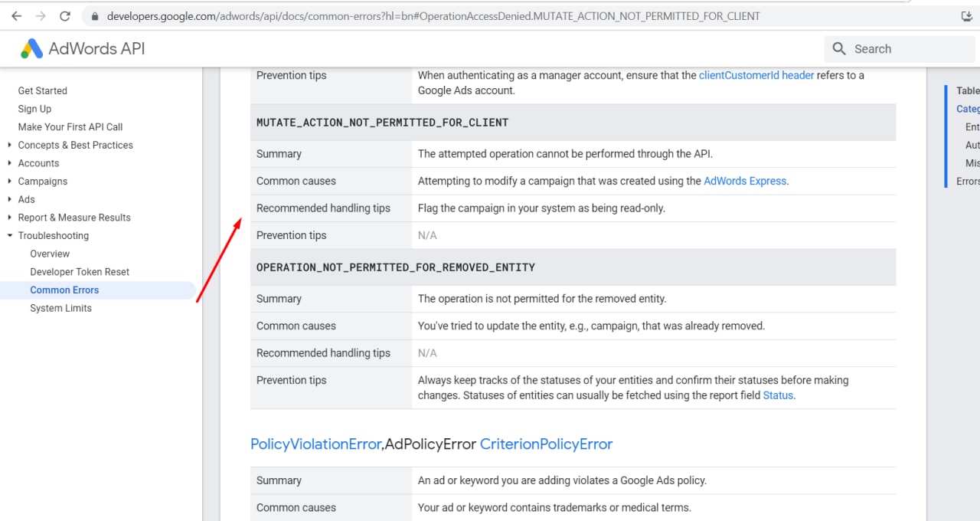Reload the page with the refresh icon
Screen dimensions: 980x521
[65, 16]
